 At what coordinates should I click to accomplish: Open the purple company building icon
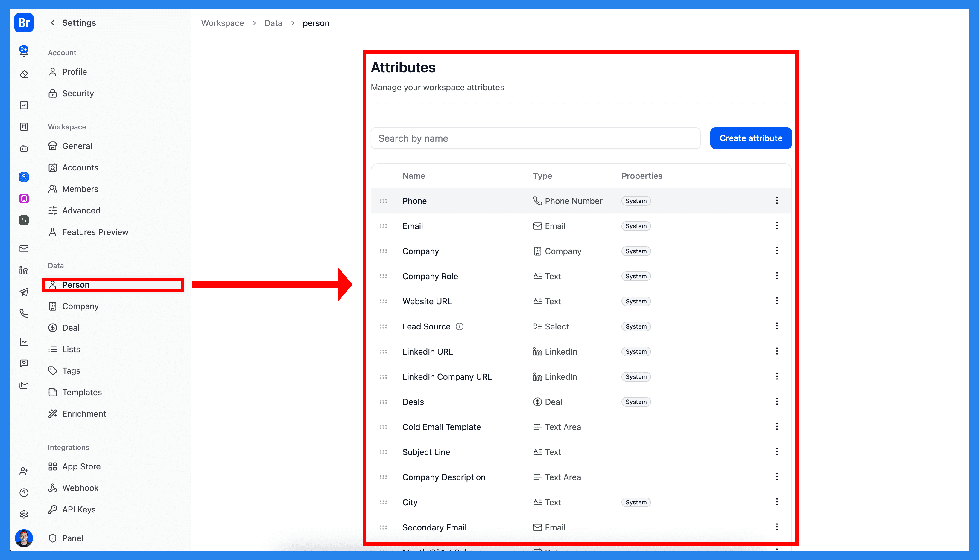24,199
